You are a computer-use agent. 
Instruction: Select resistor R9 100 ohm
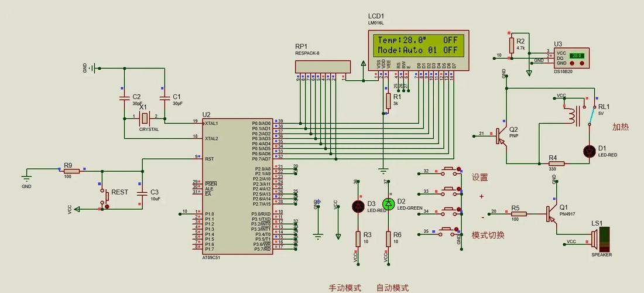click(71, 171)
